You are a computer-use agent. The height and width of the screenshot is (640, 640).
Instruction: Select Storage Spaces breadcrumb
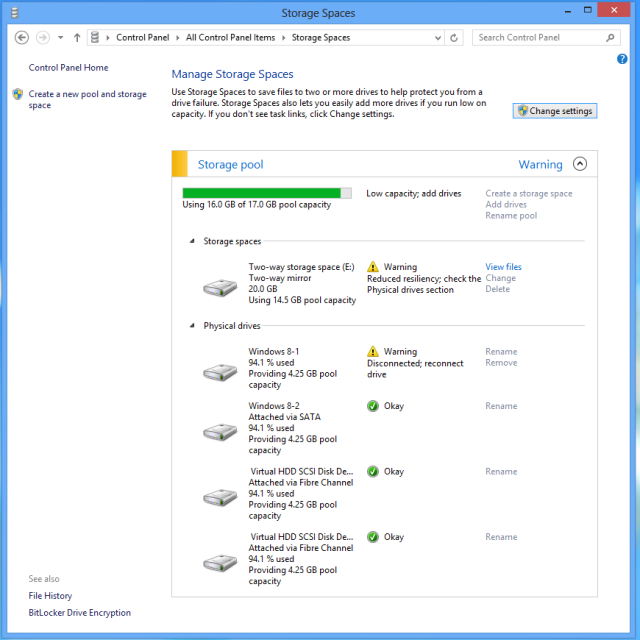click(321, 38)
